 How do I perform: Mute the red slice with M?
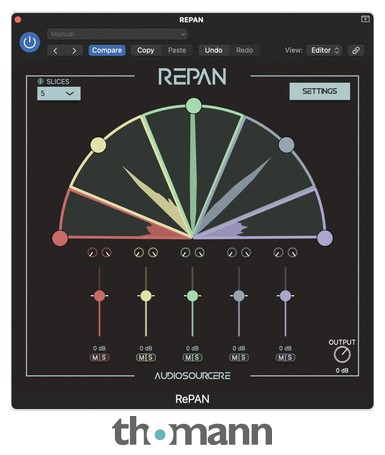coord(95,358)
